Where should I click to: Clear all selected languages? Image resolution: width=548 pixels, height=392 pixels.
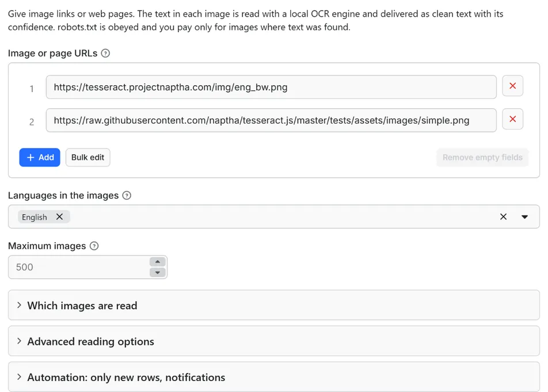tap(503, 216)
